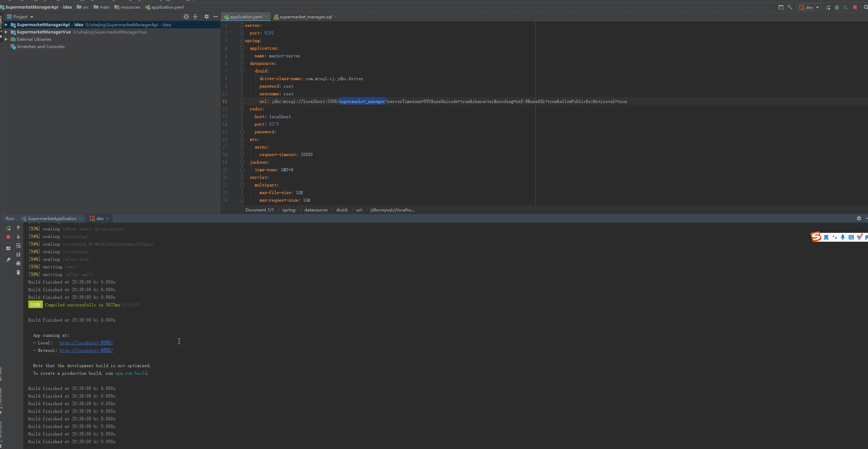Open the Network http://localhost:9292/ link
The height and width of the screenshot is (449, 868).
coord(86,351)
